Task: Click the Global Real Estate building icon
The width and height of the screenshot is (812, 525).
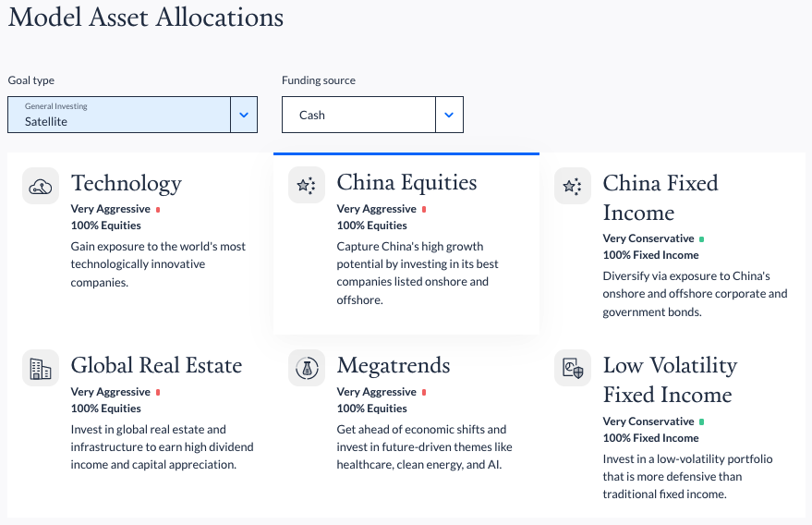Action: point(41,369)
